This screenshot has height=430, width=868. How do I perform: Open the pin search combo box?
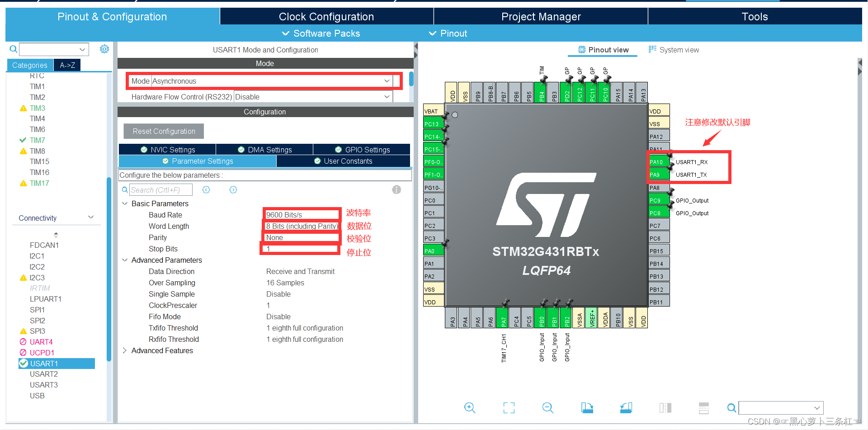781,408
